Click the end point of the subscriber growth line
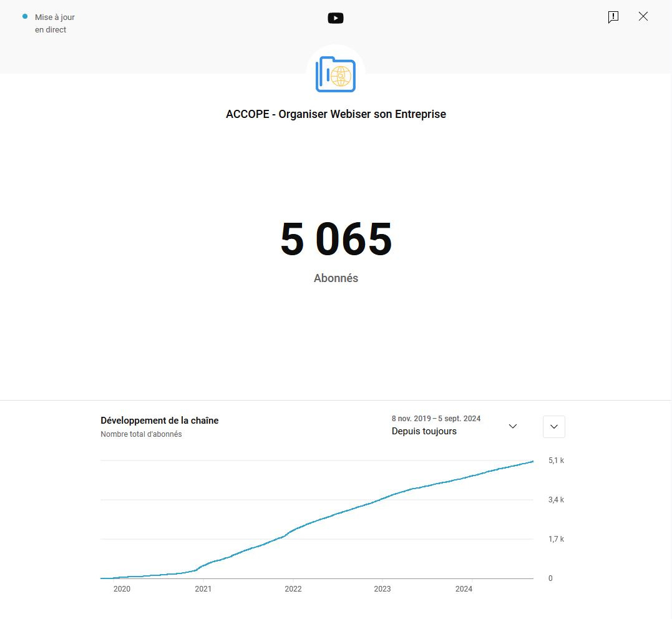Viewport: 672px width, 619px height. point(533,462)
